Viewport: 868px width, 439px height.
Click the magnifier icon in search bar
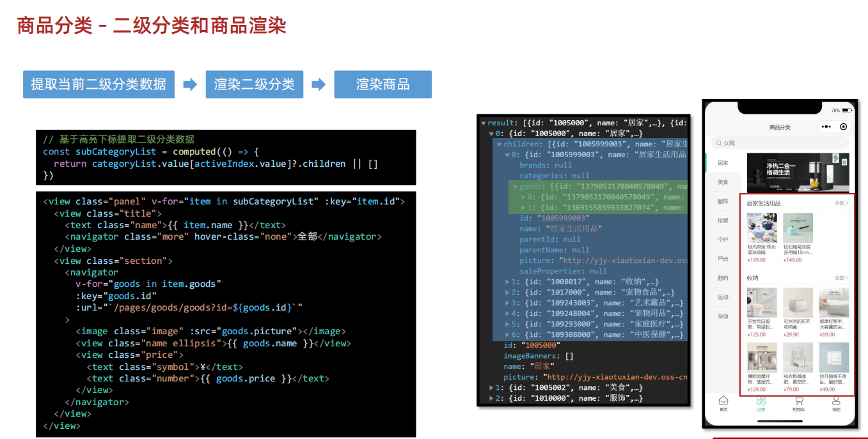[x=720, y=143]
